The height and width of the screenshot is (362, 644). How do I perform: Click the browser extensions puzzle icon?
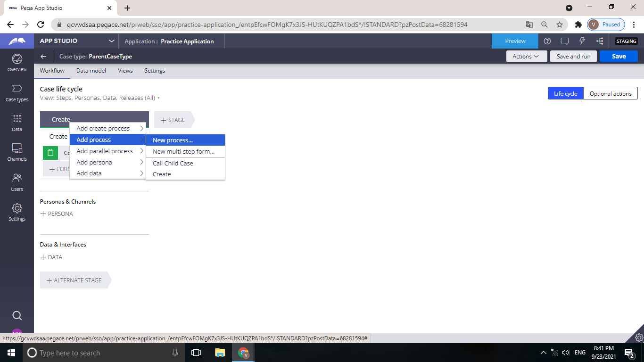tap(578, 25)
